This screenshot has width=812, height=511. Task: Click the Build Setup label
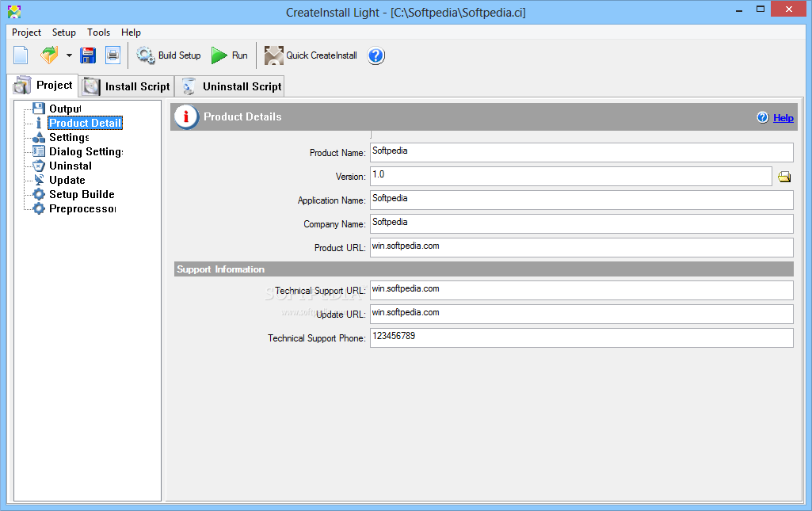[179, 55]
